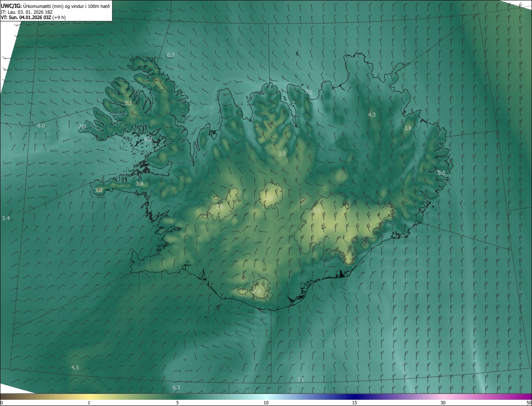
Task: Click the 4.5 value on the map
Action: [x=75, y=367]
